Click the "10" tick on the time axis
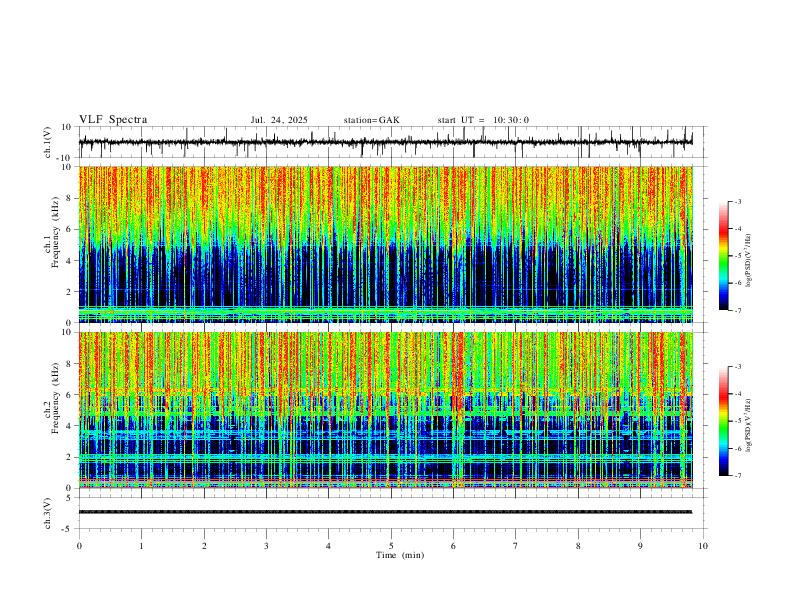Image resolution: width=792 pixels, height=612 pixels. pos(703,546)
